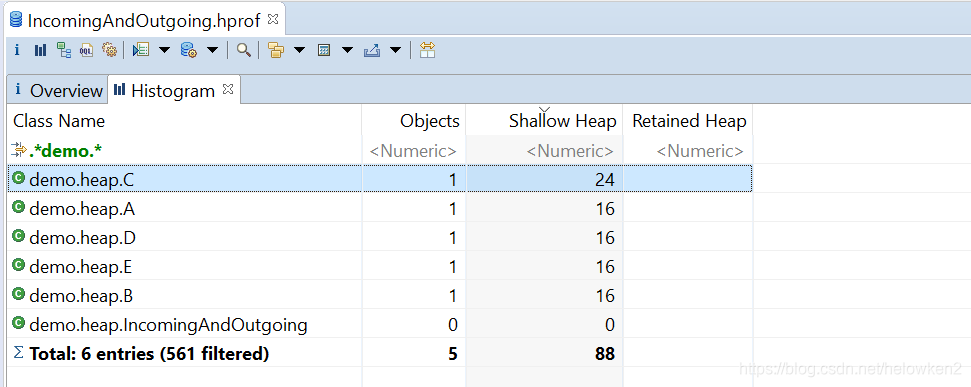Click the class icon beside demo.heap.A
Image resolution: width=971 pixels, height=387 pixels.
19,207
